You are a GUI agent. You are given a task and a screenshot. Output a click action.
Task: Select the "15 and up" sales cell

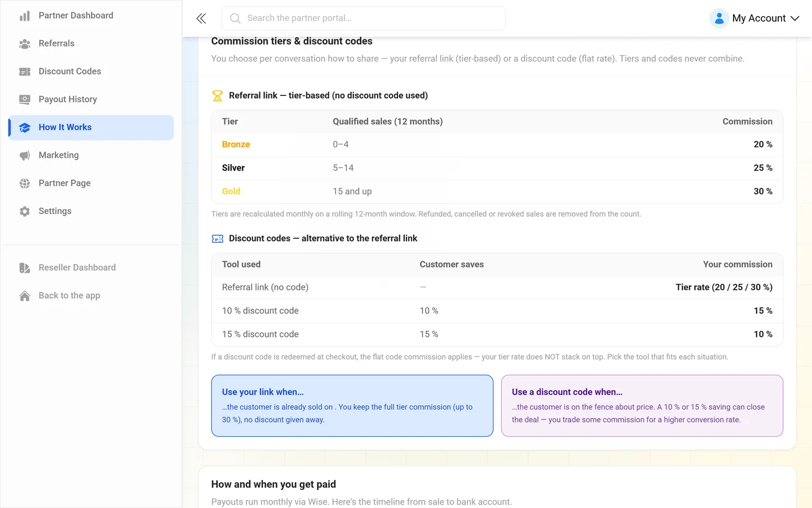[x=352, y=191]
